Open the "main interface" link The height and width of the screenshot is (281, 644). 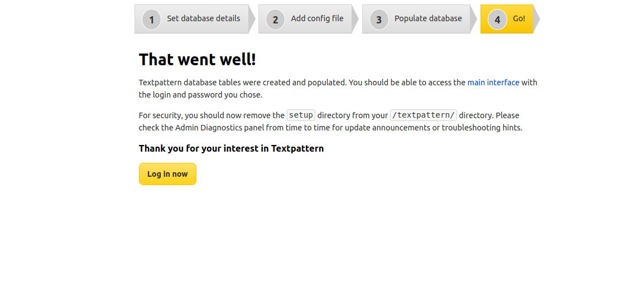pos(493,83)
